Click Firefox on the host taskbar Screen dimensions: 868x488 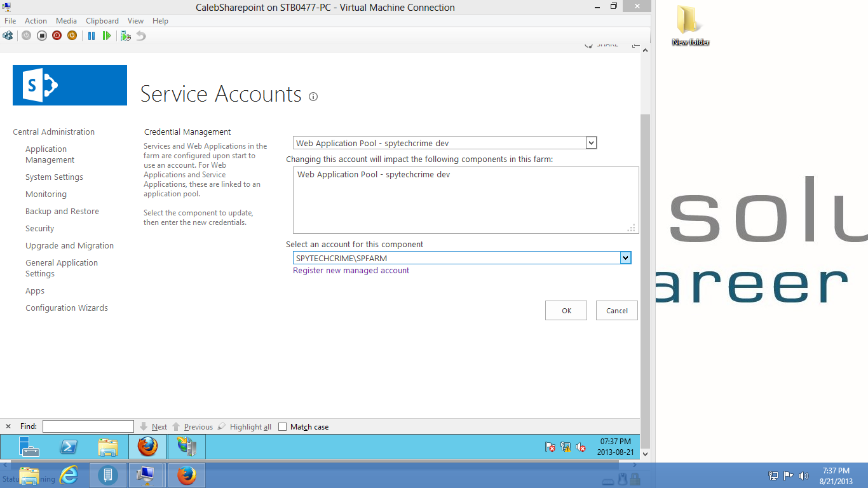(187, 475)
